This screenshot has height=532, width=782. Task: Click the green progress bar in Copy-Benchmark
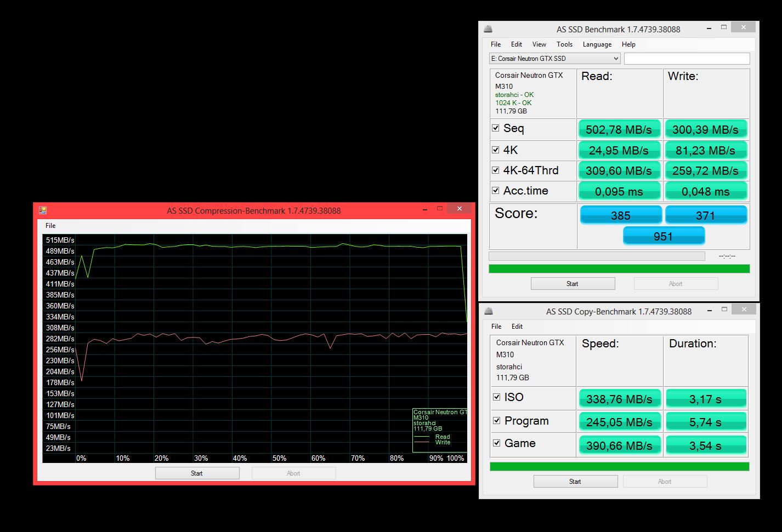click(620, 466)
